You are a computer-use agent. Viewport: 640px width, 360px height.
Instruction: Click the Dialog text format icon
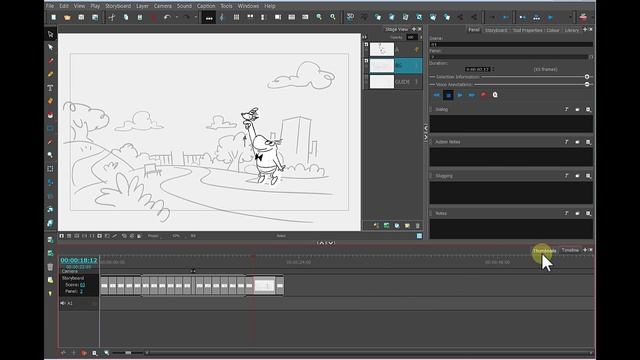point(566,109)
